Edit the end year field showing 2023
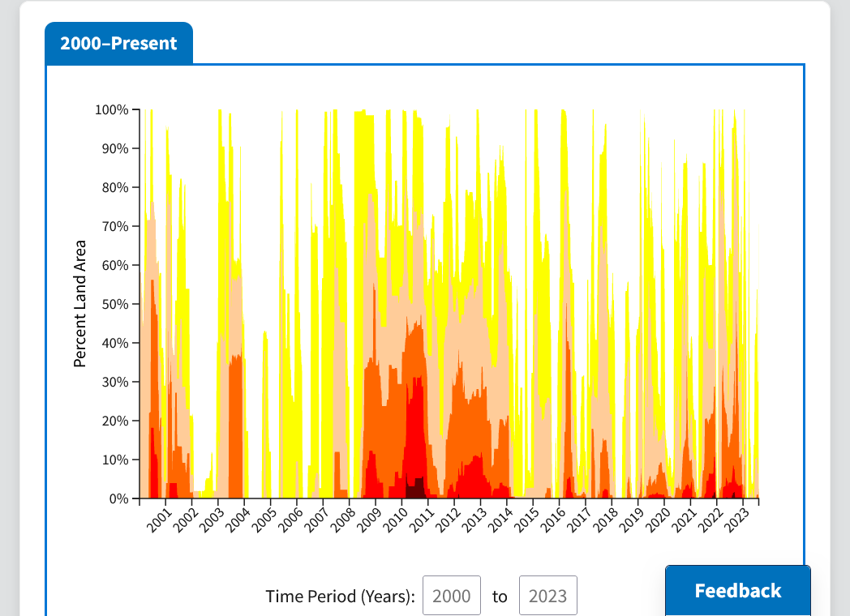This screenshot has width=850, height=616. [x=547, y=596]
